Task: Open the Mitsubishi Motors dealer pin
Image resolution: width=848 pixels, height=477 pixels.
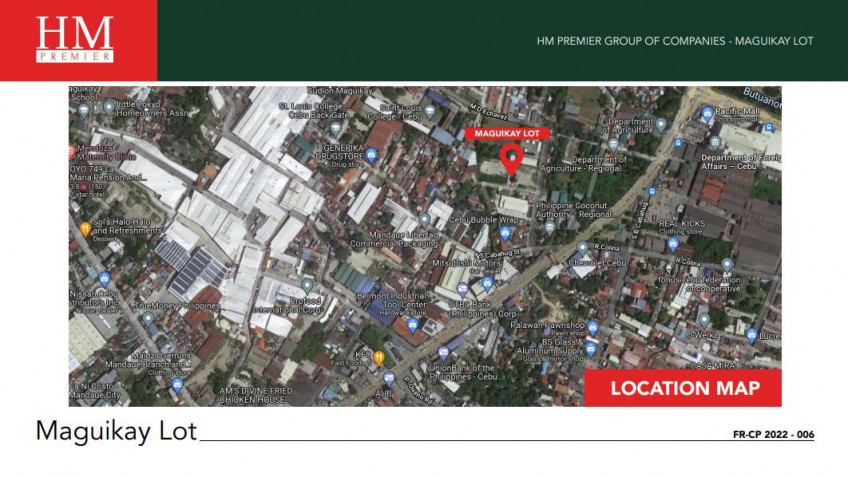Action: [x=487, y=283]
